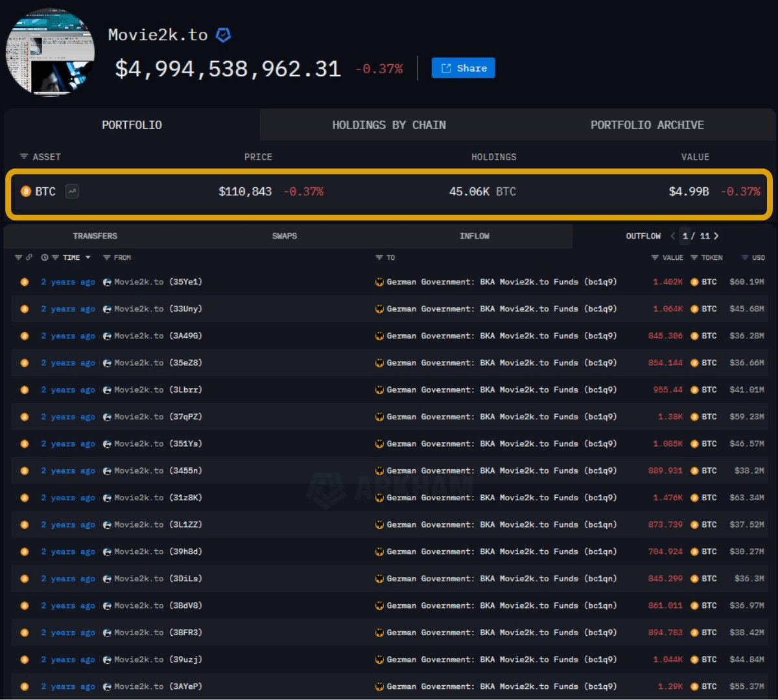Click the $4,994,538,962.31 total balance
Screen dimensions: 778x700
228,69
